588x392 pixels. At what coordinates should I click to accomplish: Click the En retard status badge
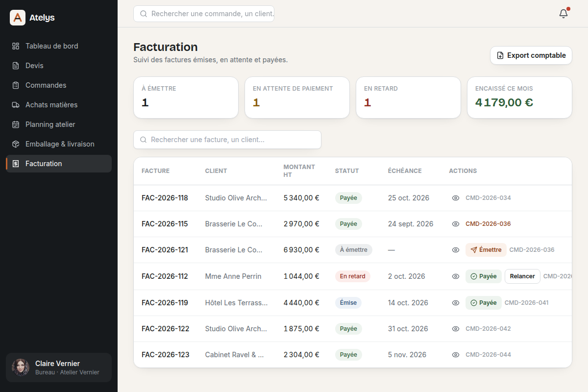click(353, 276)
